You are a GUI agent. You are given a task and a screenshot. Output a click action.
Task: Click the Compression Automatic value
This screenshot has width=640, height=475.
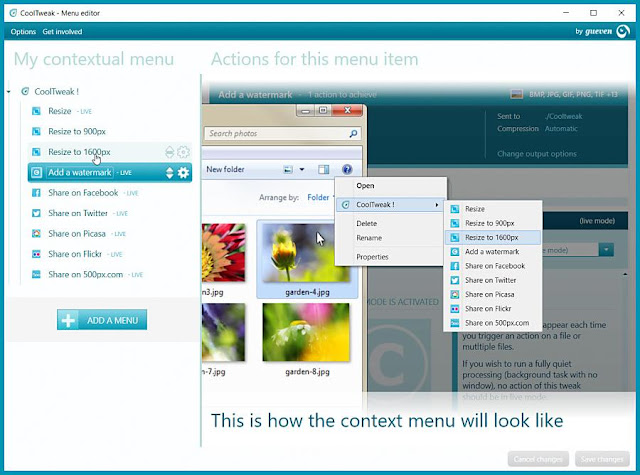561,129
